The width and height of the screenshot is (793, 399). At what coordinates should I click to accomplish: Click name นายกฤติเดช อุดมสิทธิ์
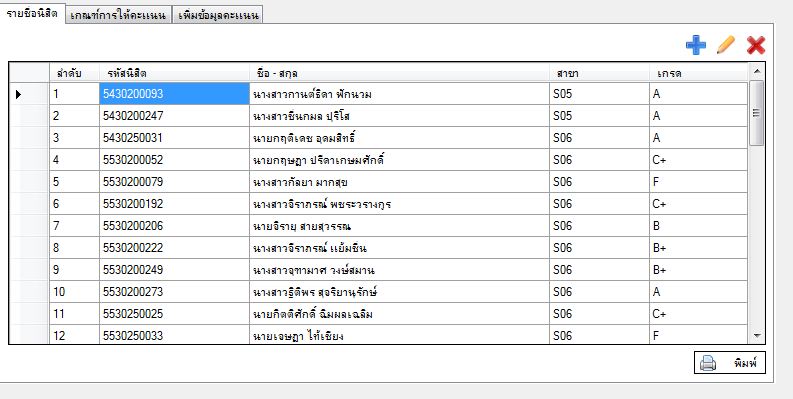[400, 138]
